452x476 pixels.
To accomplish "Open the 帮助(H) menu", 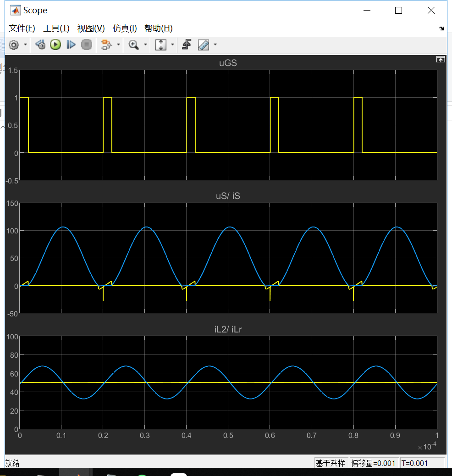I will pyautogui.click(x=159, y=28).
